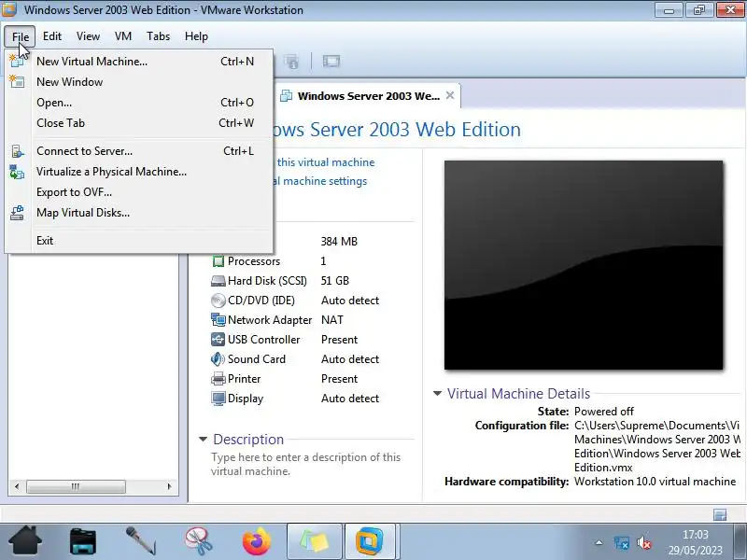
Task: Click the description text field
Action: [306, 464]
